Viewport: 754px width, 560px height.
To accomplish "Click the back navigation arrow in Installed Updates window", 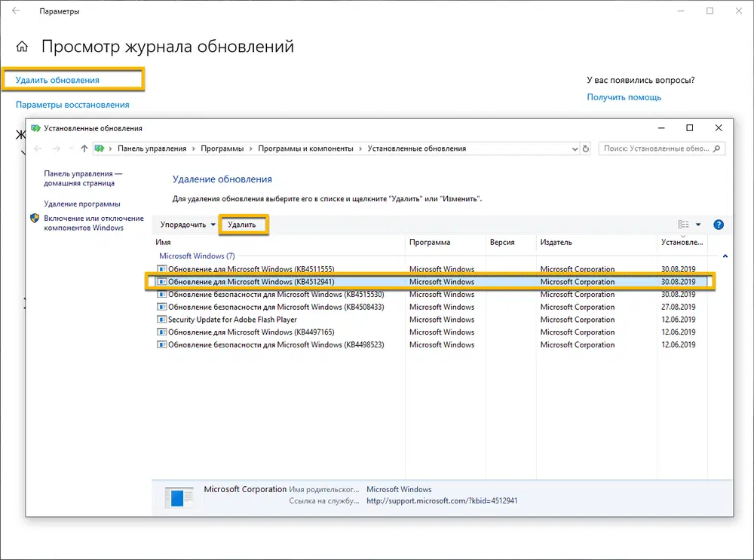I will point(38,148).
